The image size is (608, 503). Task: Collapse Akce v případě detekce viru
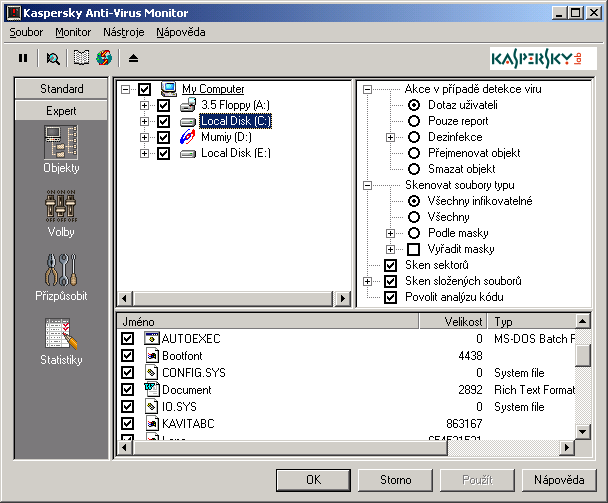point(367,90)
